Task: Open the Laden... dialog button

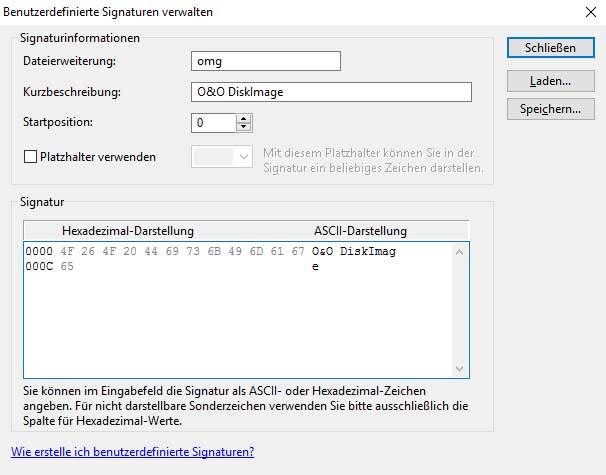Action: 550,81
